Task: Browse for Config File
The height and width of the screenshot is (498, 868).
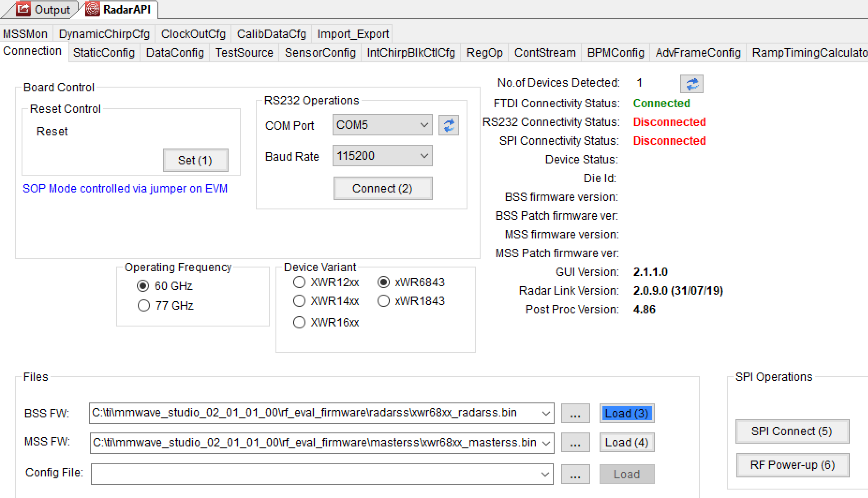Action: pyautogui.click(x=575, y=474)
